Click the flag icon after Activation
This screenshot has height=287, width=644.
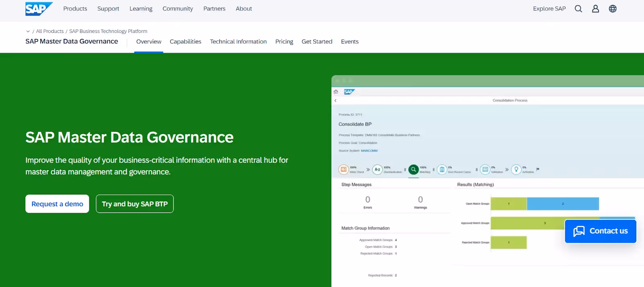(538, 169)
